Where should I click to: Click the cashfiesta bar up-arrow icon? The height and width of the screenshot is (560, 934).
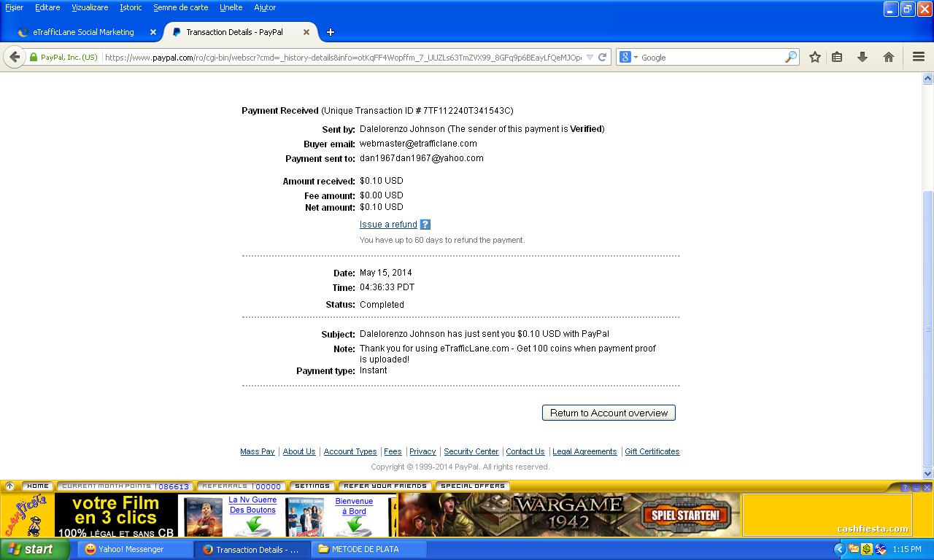coord(9,486)
